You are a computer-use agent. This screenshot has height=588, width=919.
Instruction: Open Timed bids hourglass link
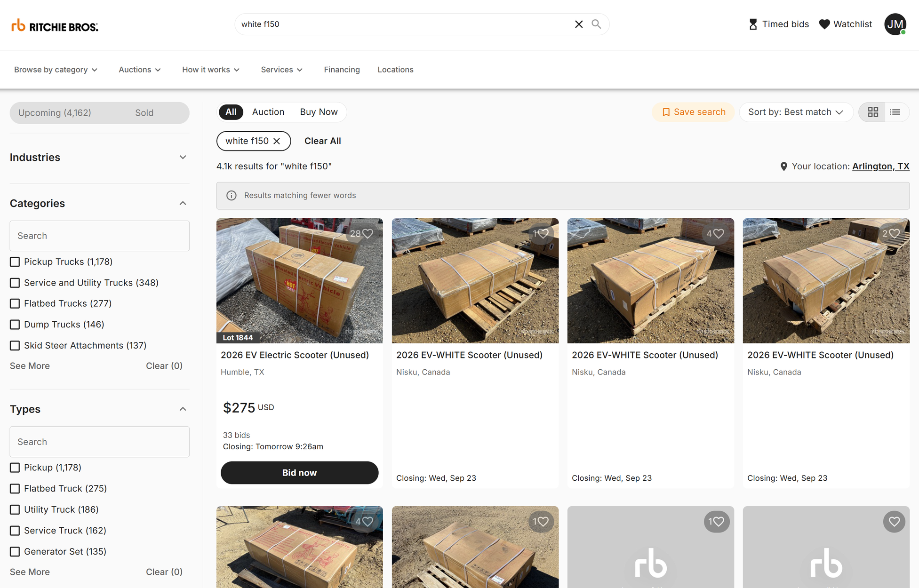click(x=778, y=24)
